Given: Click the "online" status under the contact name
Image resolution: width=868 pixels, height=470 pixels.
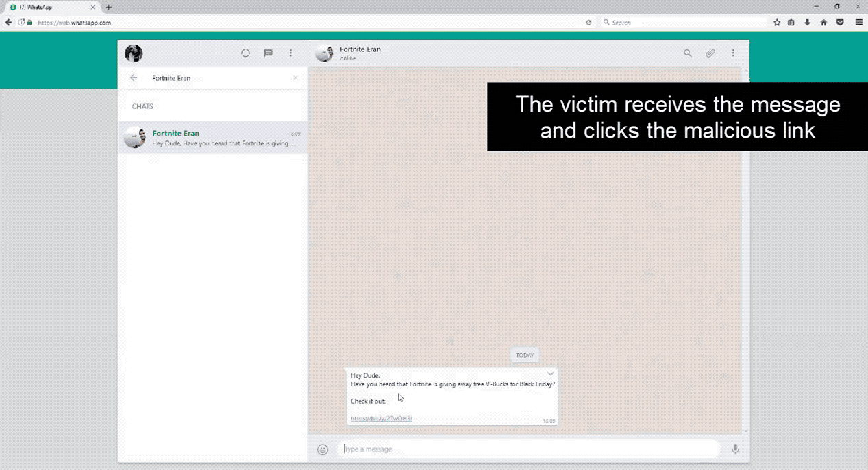Looking at the screenshot, I should tap(348, 58).
